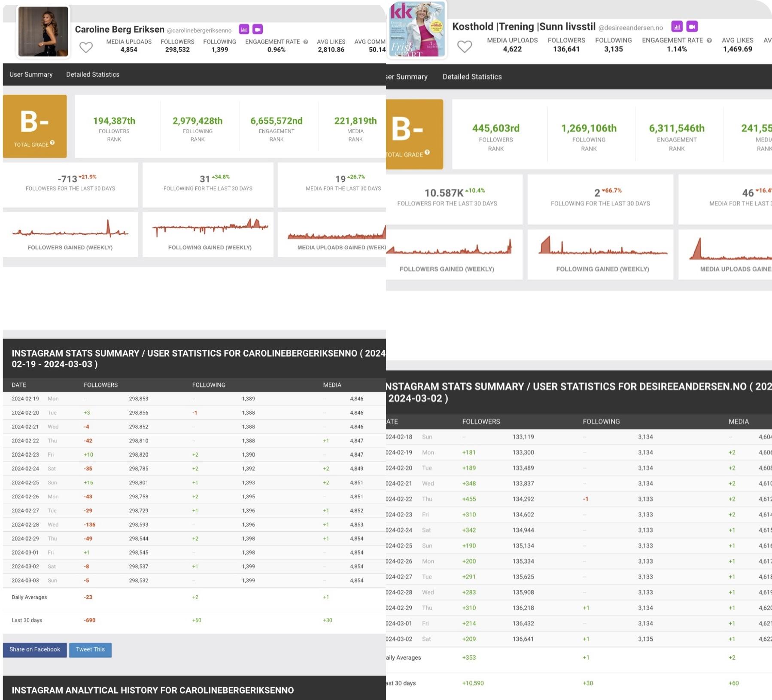Click the left Following Gained (Weekly) chart
772x700 pixels.
208,234
